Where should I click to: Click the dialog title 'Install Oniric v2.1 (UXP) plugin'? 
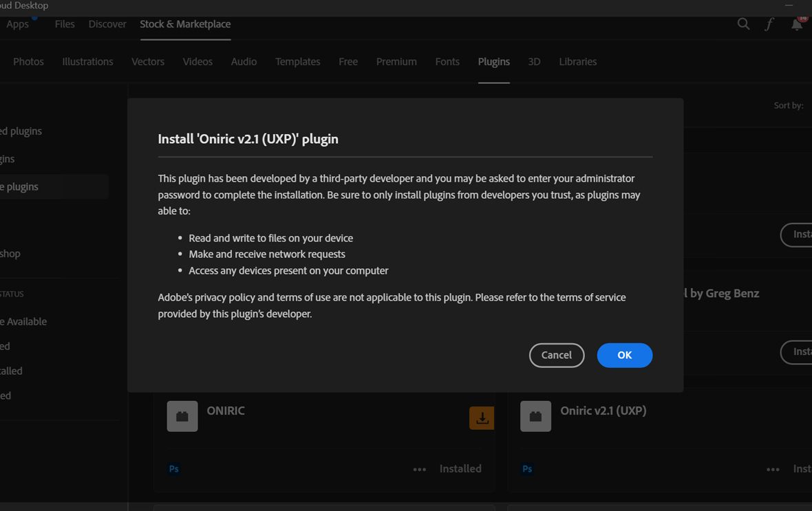click(248, 139)
